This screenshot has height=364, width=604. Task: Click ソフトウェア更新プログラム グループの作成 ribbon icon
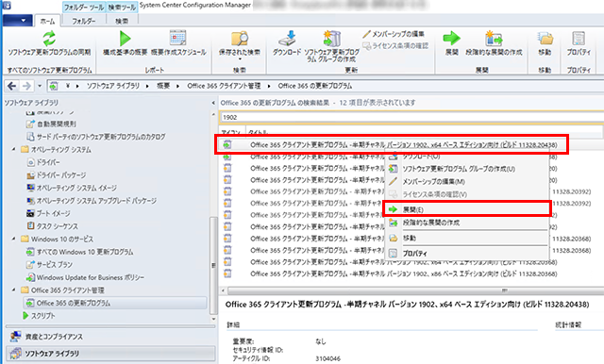pos(331,39)
